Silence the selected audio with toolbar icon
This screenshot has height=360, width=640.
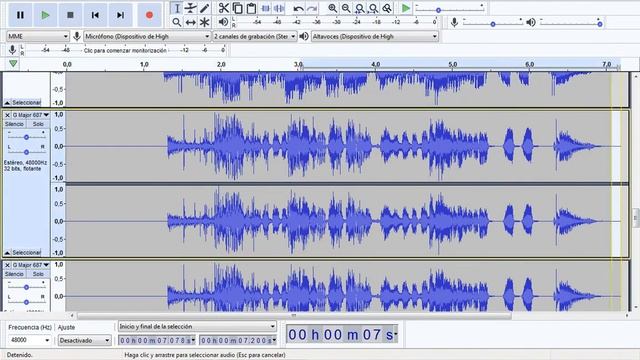coord(279,8)
